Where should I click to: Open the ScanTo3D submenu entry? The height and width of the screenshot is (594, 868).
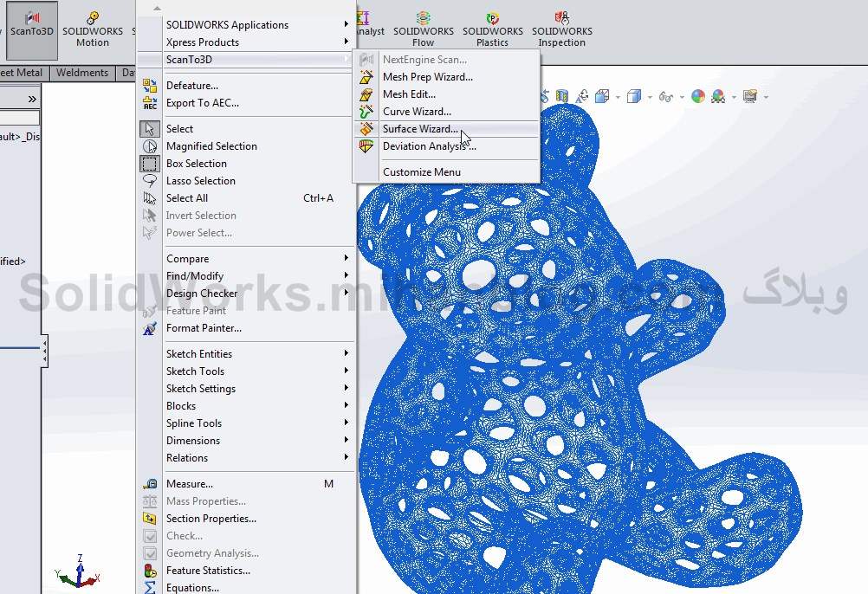coord(246,60)
